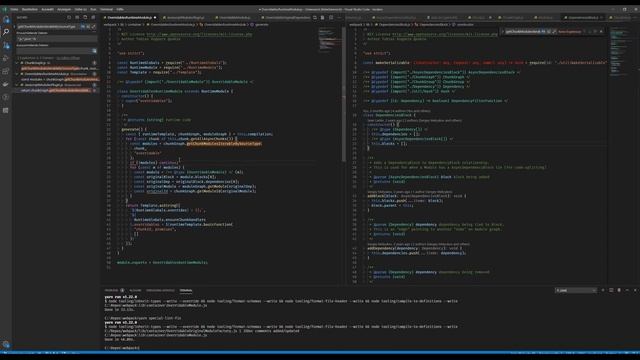Toggle match case in editor find widget
Image resolution: width=640 pixels, height=360 pixels.
544,31
